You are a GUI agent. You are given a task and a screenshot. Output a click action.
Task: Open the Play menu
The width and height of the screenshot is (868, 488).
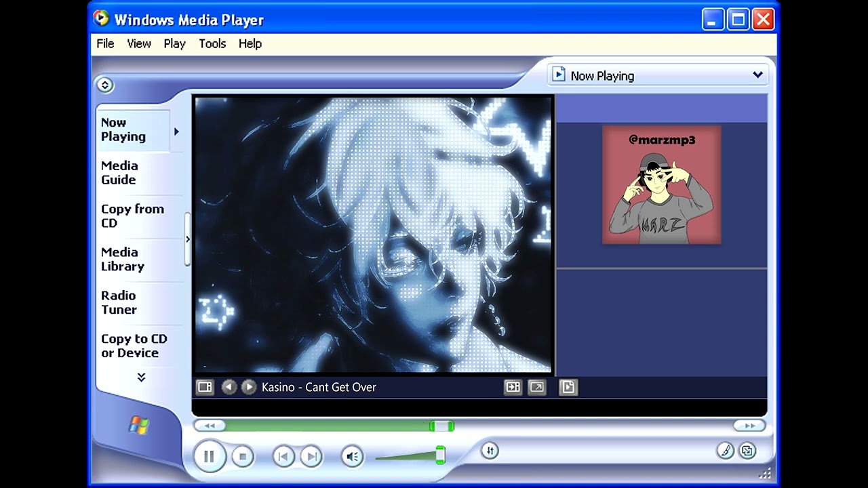174,43
